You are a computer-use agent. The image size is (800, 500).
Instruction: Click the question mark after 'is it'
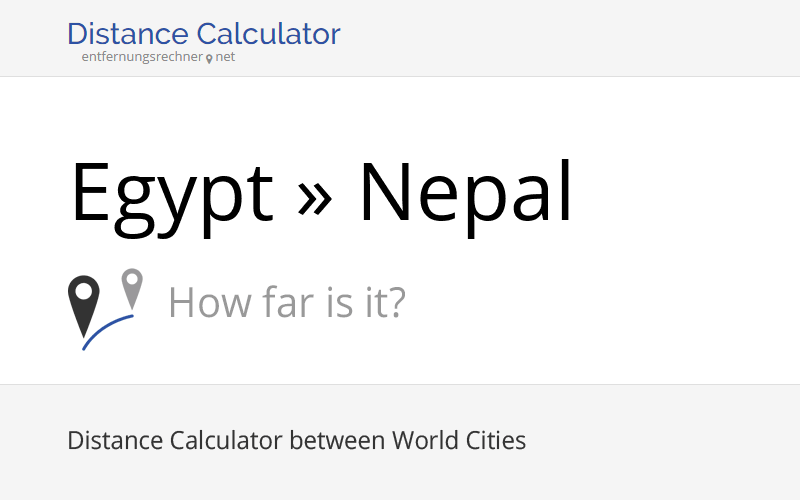coord(396,302)
